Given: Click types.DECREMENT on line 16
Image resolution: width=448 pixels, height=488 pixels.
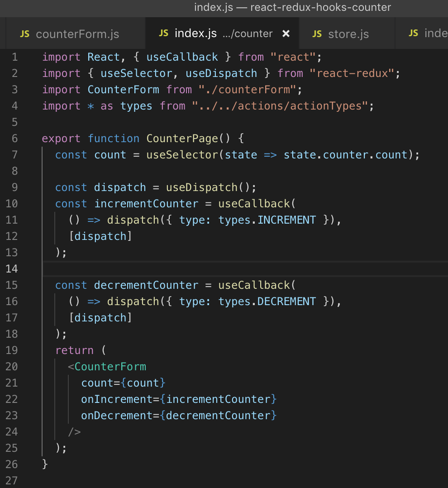Looking at the screenshot, I should point(267,301).
